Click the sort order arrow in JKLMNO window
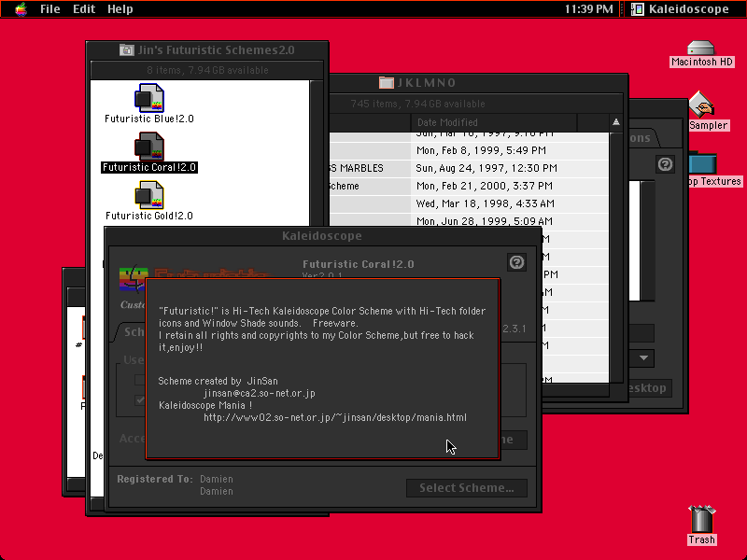Screen dimensions: 747x560 (616, 122)
